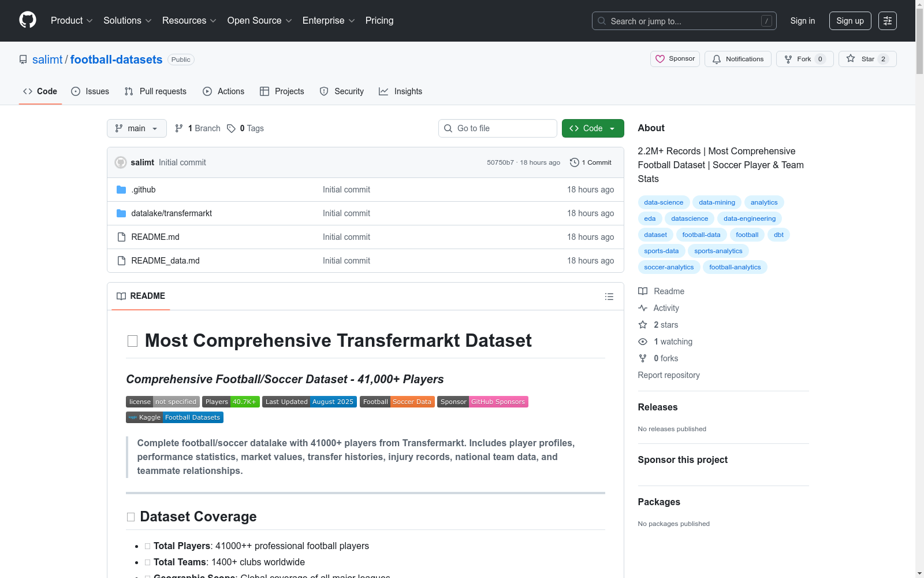Click the license not specified badge

tap(163, 402)
